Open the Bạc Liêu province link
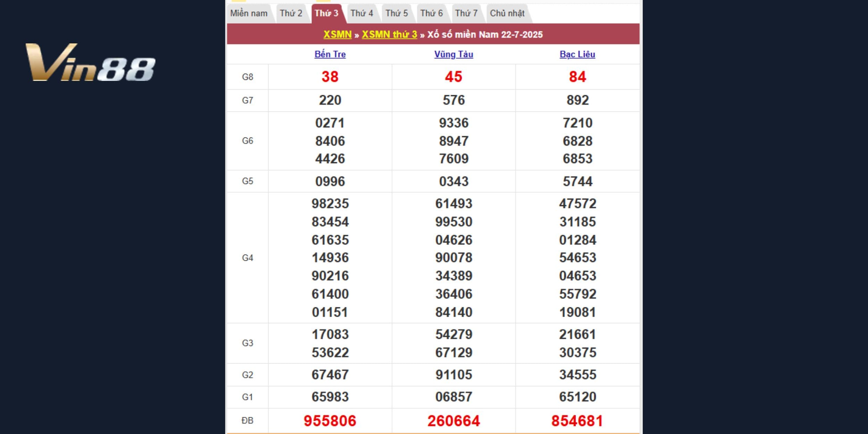868x434 pixels. [x=577, y=55]
